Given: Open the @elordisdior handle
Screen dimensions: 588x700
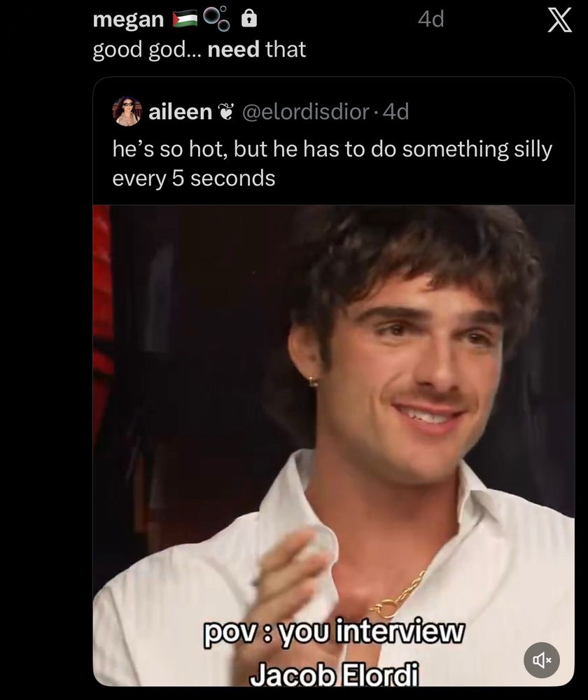Looking at the screenshot, I should [x=306, y=111].
